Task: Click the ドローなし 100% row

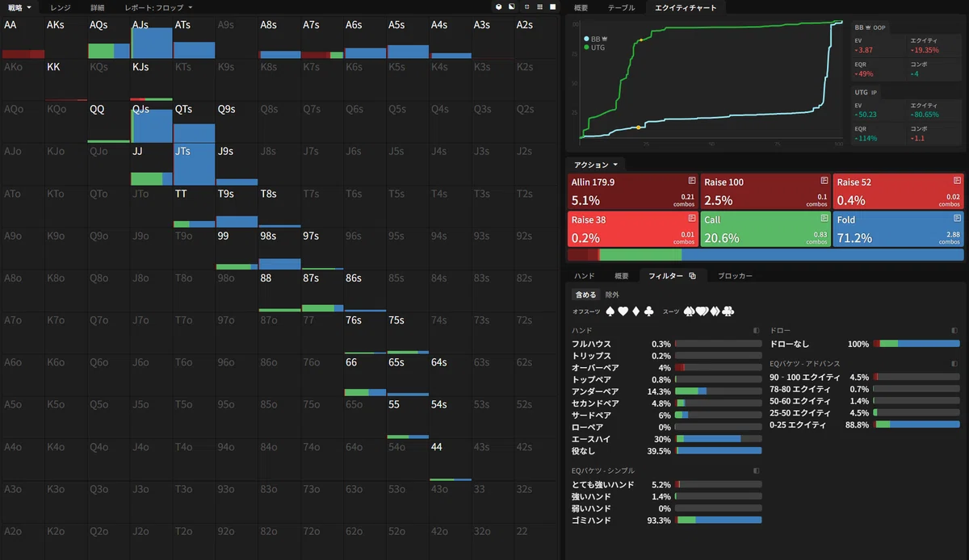Action: point(865,344)
